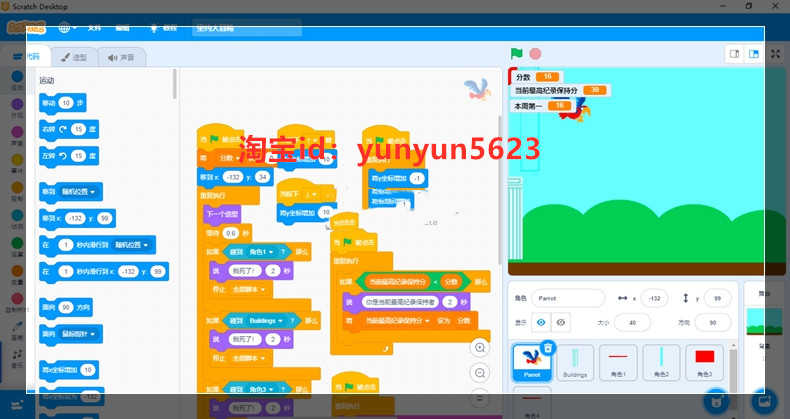
Task: Click the Choose a Sprite cat button
Action: pyautogui.click(x=717, y=401)
